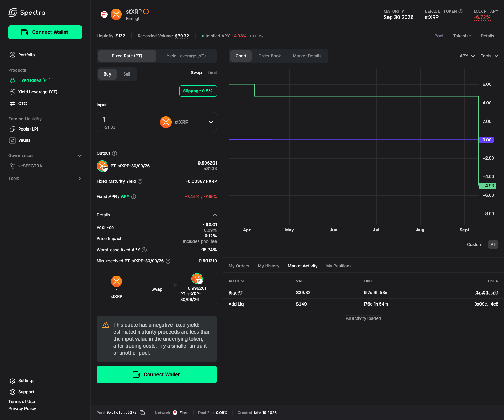Click the Spectra logo icon
Image resolution: width=504 pixels, height=420 pixels.
coord(13,13)
